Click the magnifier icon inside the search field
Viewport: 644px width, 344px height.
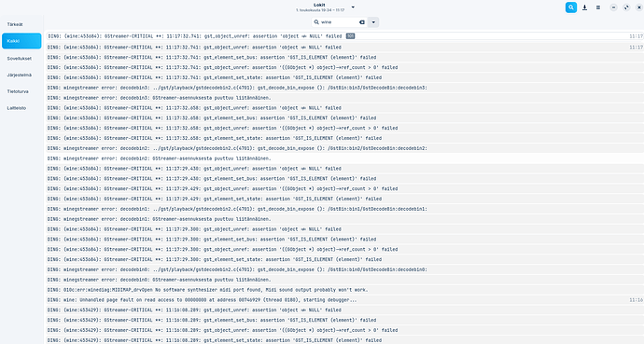click(x=316, y=22)
